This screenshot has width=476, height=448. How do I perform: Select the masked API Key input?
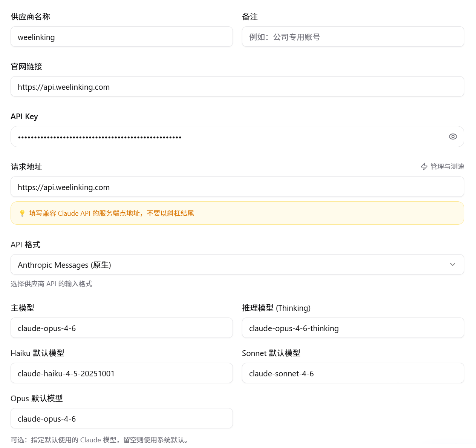pyautogui.click(x=226, y=137)
